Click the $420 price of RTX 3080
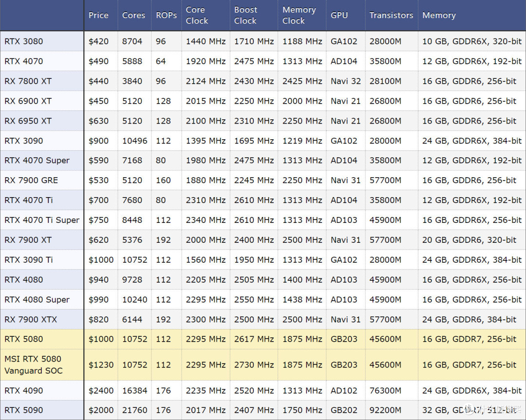Viewport: 526px width, 420px height. coord(98,41)
